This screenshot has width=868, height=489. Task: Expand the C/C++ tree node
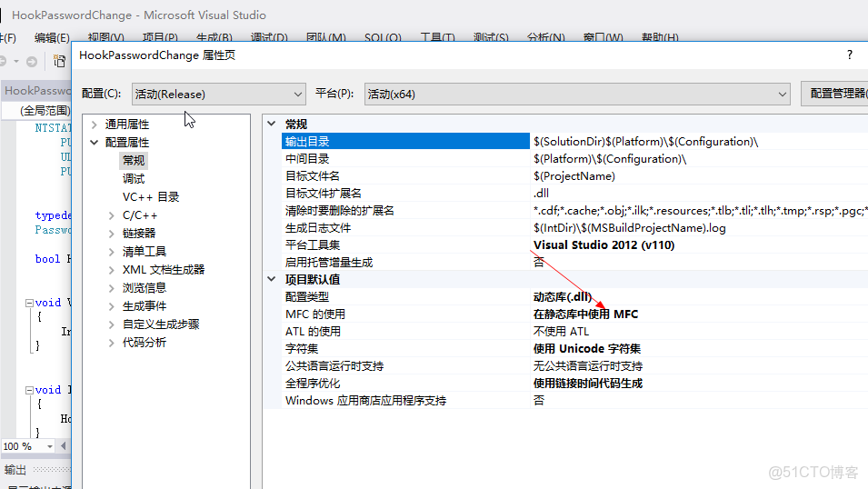pos(111,215)
